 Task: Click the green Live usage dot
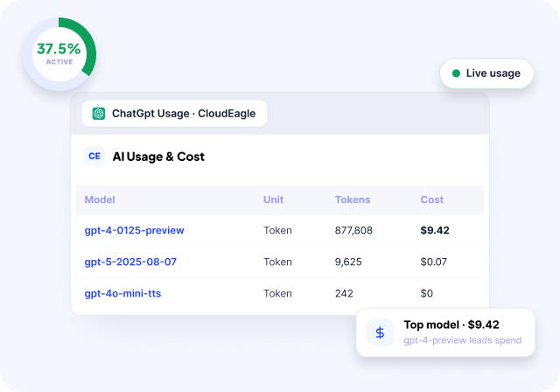[x=456, y=73]
